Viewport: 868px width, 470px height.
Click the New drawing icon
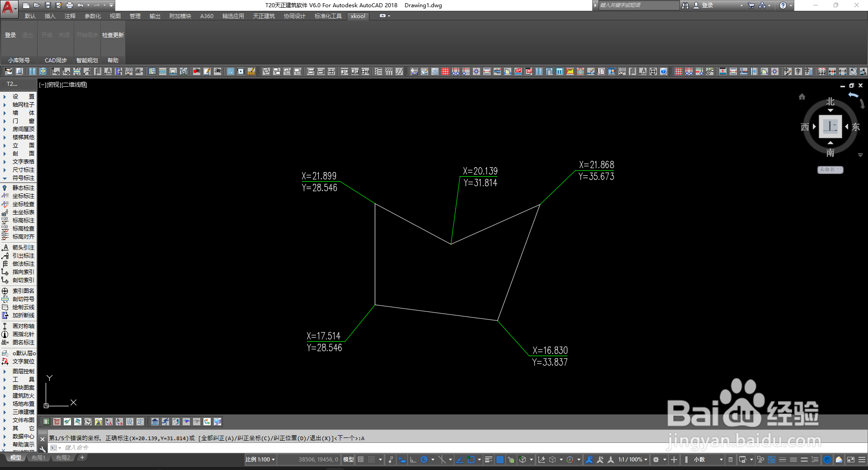coord(26,5)
